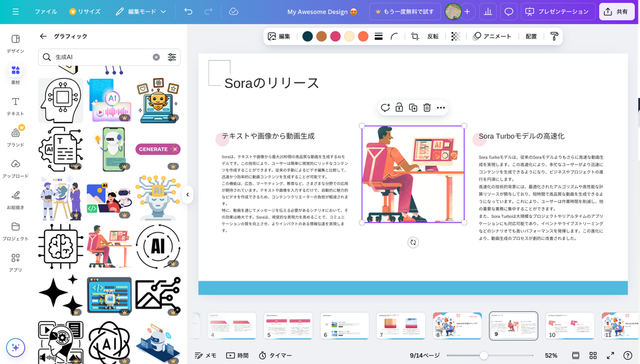The height and width of the screenshot is (364, 640).
Task: Click もう一度無料で試す button
Action: click(x=405, y=11)
